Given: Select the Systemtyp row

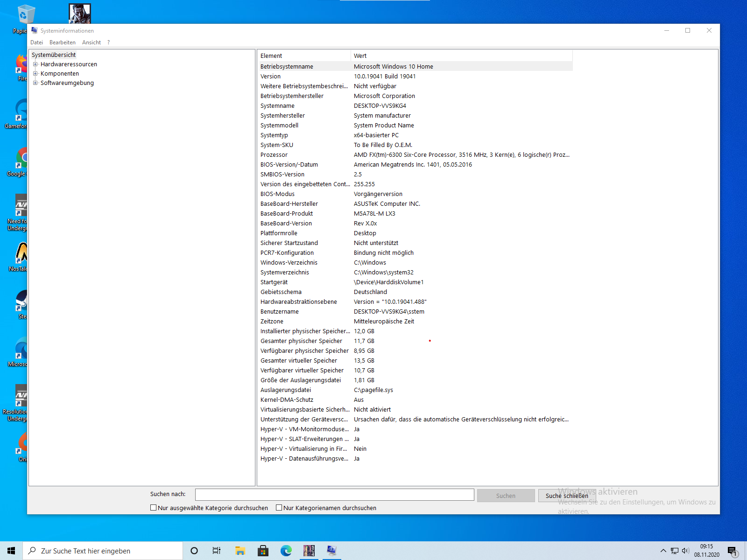Looking at the screenshot, I should (x=415, y=135).
